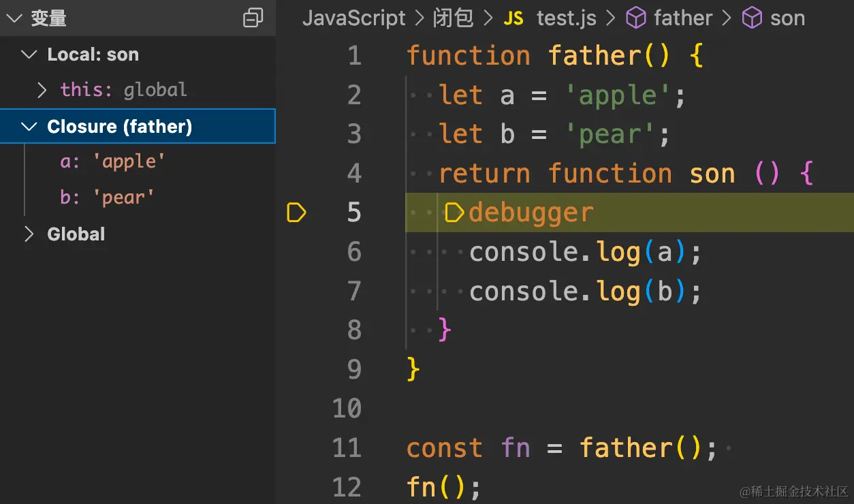
Task: Collapse the Local: son scope
Action: tap(29, 54)
